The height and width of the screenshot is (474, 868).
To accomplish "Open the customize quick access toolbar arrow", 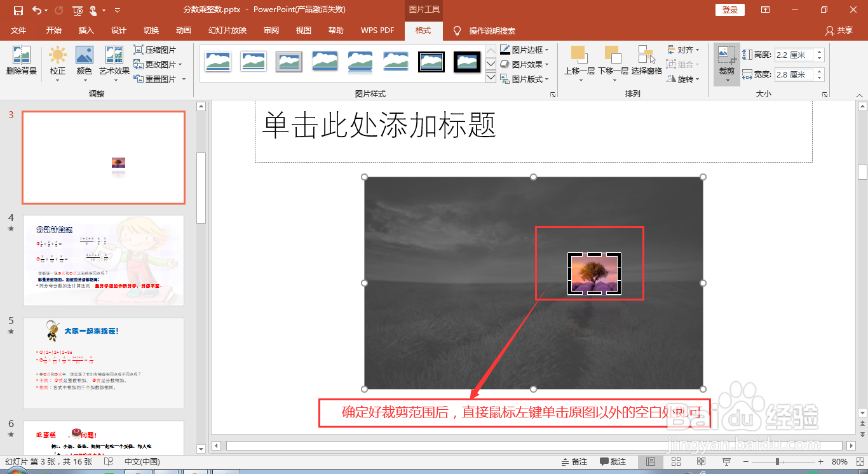I will [x=118, y=11].
